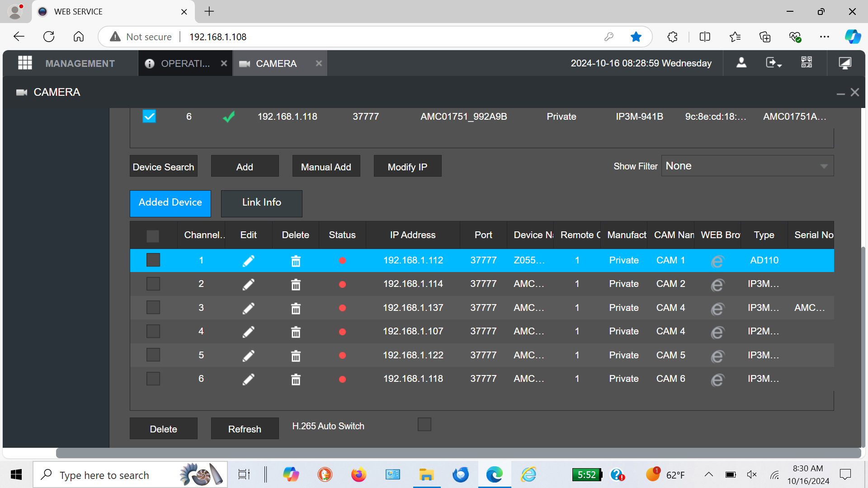Open web browser icon for CAM 5

(717, 356)
